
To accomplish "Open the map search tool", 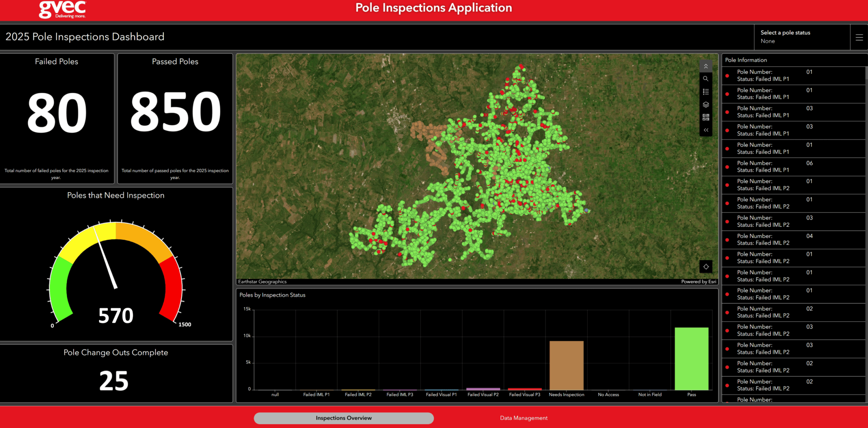I will click(x=706, y=79).
